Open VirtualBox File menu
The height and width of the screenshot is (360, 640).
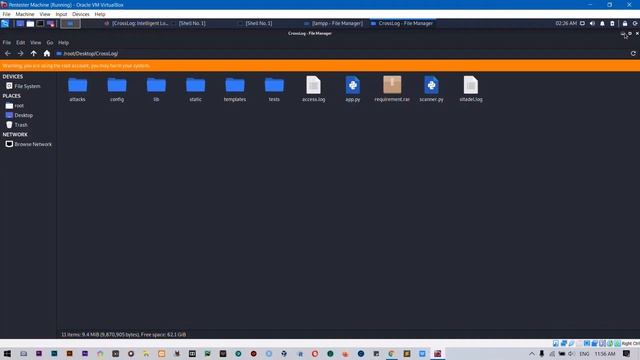point(7,14)
